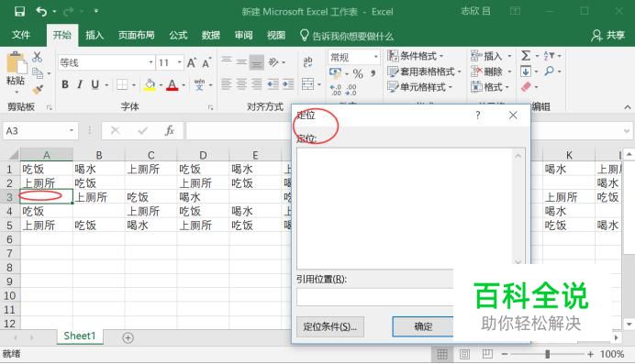Click the Clear eraser icon
Screen dimensions: 635x364
point(526,86)
